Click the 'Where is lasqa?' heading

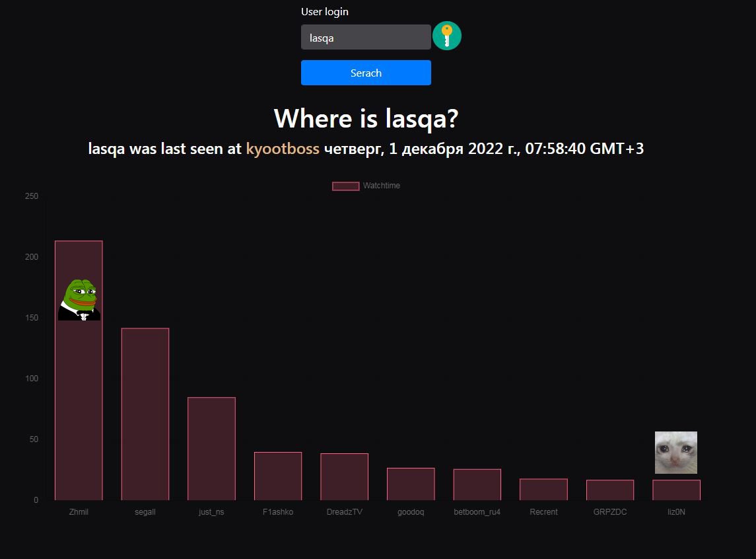click(366, 119)
